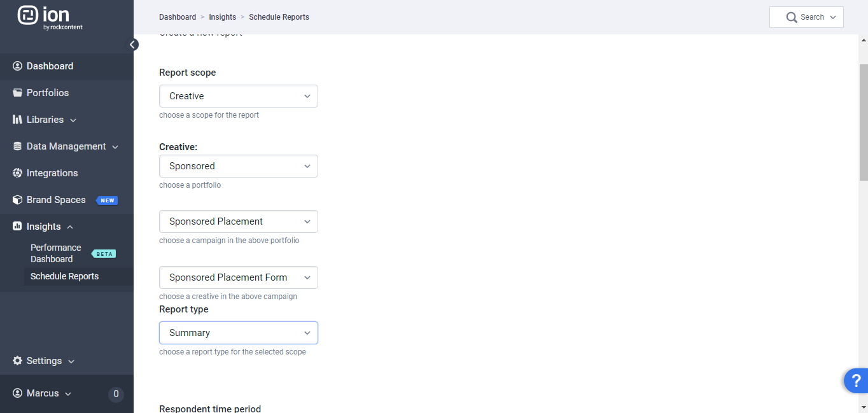The image size is (868, 413).
Task: Click the "Report type" label
Action: click(x=184, y=309)
